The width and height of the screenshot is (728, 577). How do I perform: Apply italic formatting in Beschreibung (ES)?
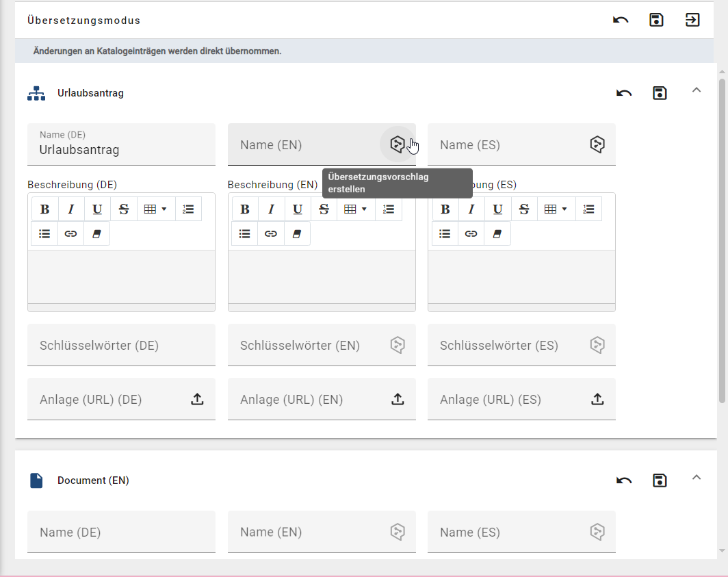click(471, 209)
